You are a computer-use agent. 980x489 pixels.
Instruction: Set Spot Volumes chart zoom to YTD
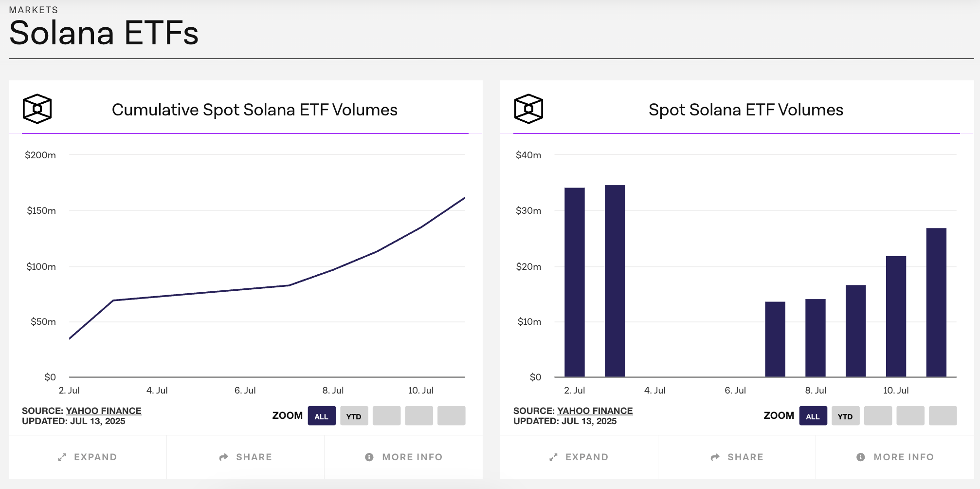845,416
